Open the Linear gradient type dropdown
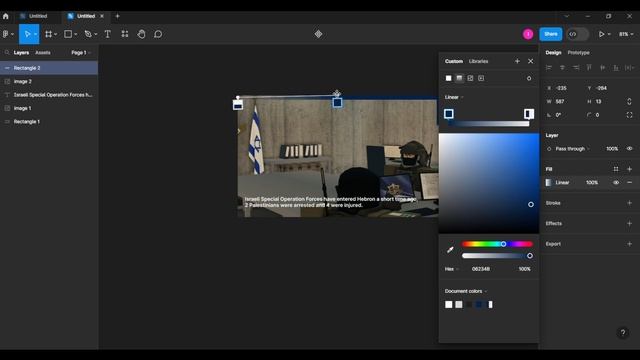This screenshot has width=640, height=360. click(454, 97)
